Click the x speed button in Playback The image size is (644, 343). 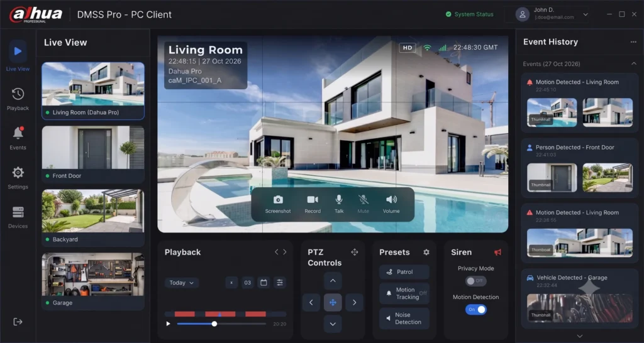[231, 283]
